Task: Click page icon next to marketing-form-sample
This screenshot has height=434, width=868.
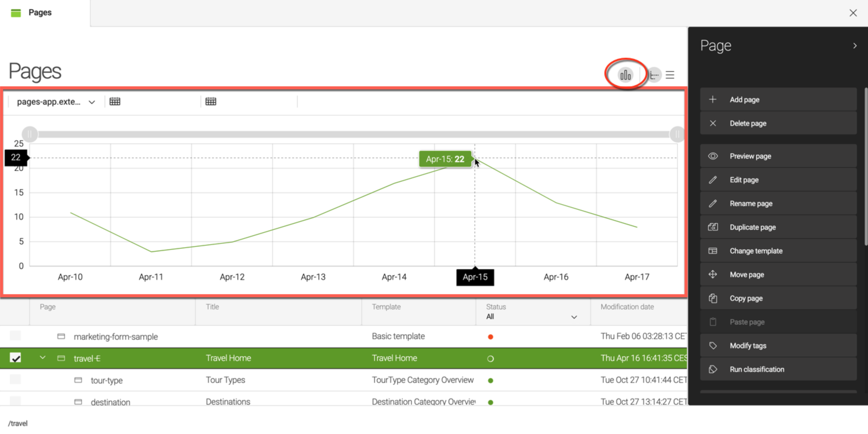Action: pos(61,336)
